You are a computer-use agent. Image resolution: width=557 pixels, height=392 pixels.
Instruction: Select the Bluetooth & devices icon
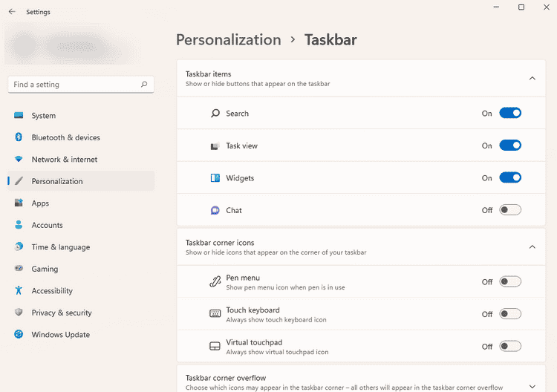(19, 137)
